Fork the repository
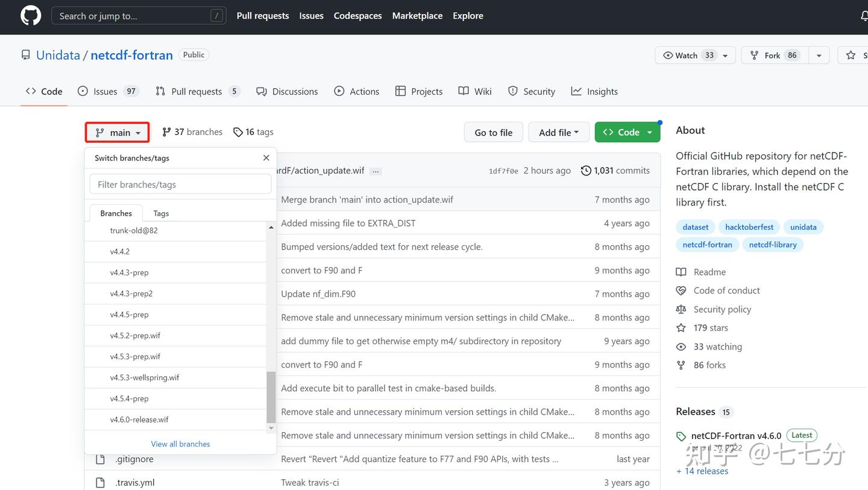This screenshot has width=868, height=490. click(x=774, y=55)
